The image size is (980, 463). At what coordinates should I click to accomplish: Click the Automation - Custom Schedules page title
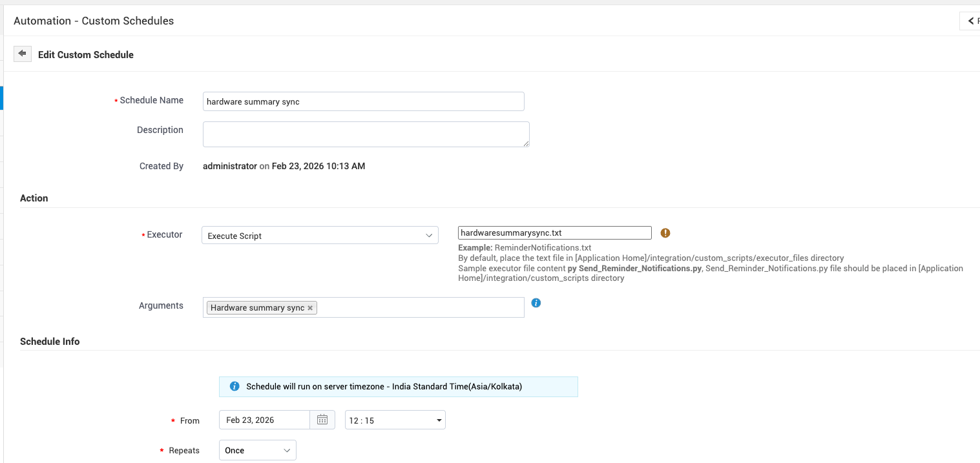pos(94,21)
